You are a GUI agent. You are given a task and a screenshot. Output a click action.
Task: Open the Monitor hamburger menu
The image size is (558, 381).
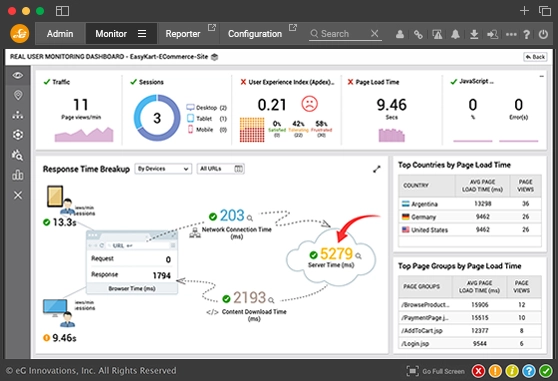(x=142, y=34)
